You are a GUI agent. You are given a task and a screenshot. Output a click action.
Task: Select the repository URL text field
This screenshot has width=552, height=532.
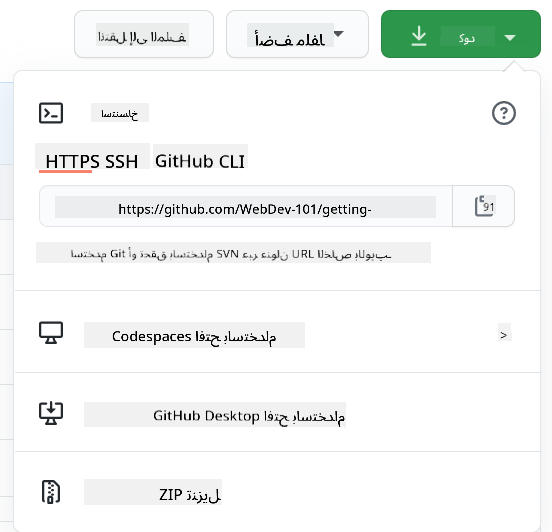(245, 207)
